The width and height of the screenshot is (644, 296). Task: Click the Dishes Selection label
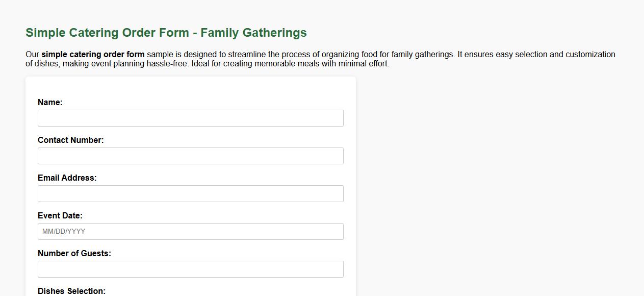tap(71, 291)
